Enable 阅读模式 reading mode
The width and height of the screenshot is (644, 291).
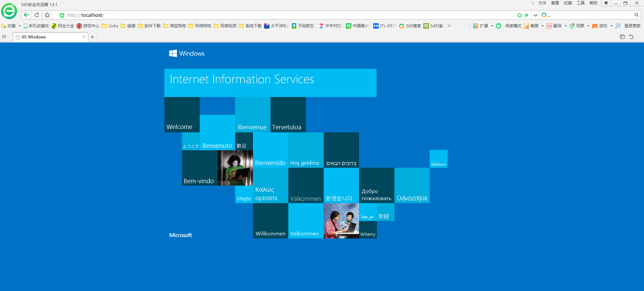[x=509, y=26]
